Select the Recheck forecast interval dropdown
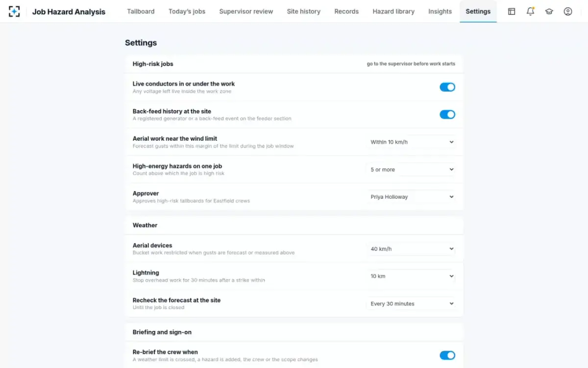 pyautogui.click(x=411, y=304)
